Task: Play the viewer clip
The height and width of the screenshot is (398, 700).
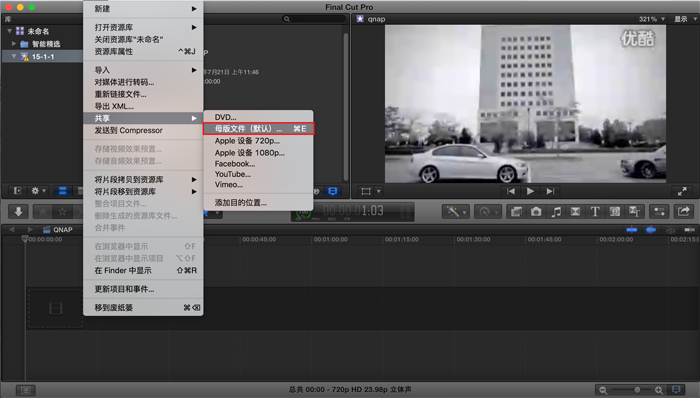Action: [x=530, y=191]
